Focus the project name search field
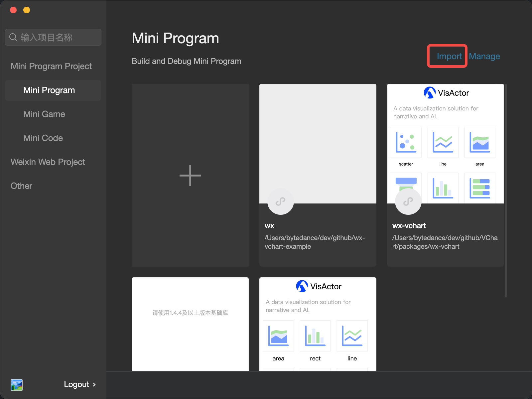532x399 pixels. click(x=53, y=37)
